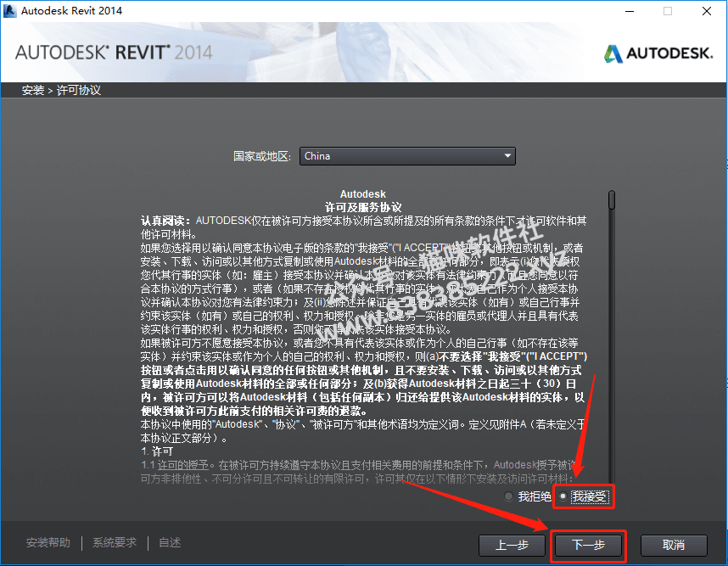Click the Autodesk logo in the banner
Screen dimensions: 728x566
(658, 53)
